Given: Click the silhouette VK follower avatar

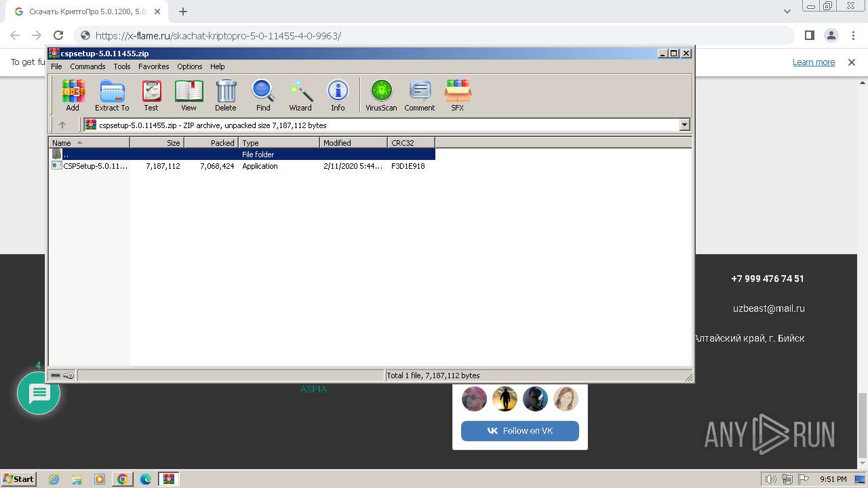Looking at the screenshot, I should tap(505, 399).
